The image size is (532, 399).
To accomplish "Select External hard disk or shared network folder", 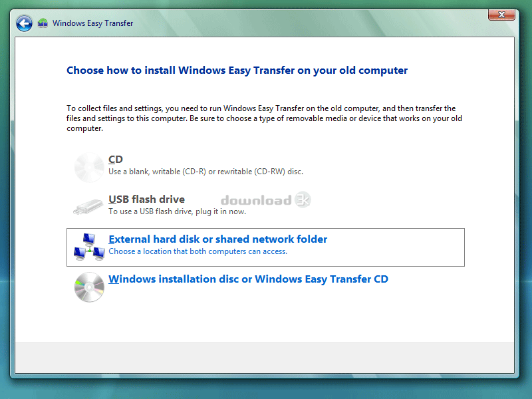I will pyautogui.click(x=265, y=247).
